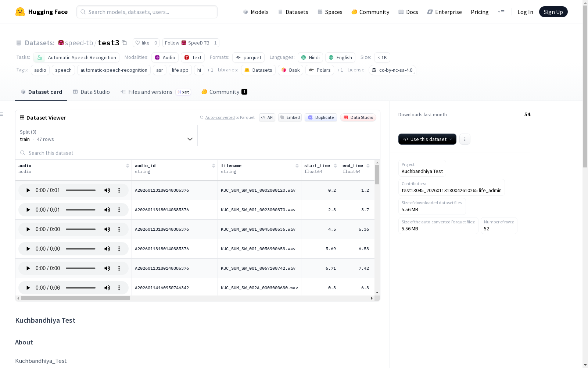Open audio options for KUC_SUM_SW_001_0002000120.wav row
Screen dimensions: 588x368
point(119,190)
